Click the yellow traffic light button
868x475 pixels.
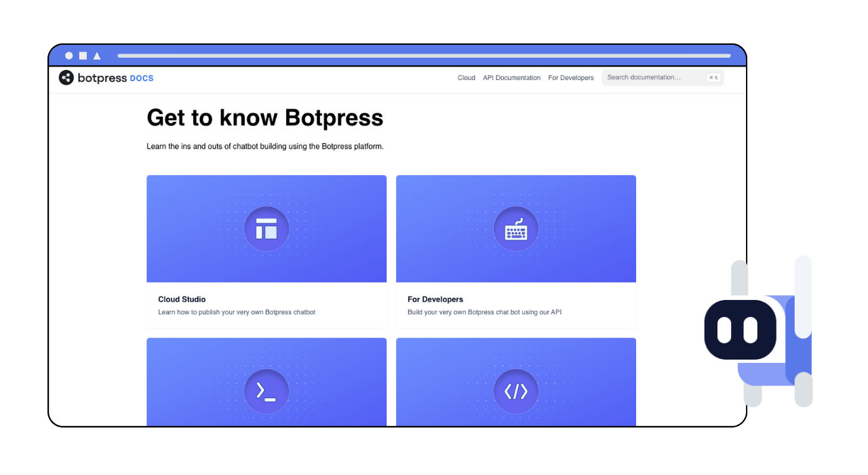pyautogui.click(x=82, y=55)
